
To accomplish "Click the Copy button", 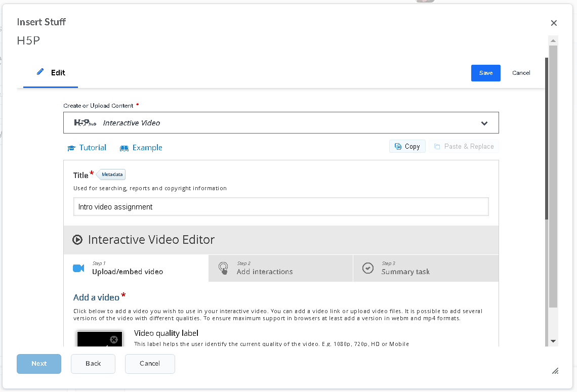I will click(x=407, y=146).
